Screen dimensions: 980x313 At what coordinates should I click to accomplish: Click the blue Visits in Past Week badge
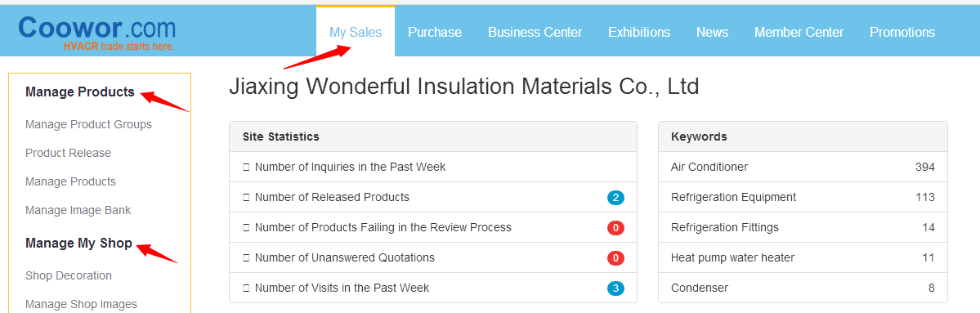[615, 288]
